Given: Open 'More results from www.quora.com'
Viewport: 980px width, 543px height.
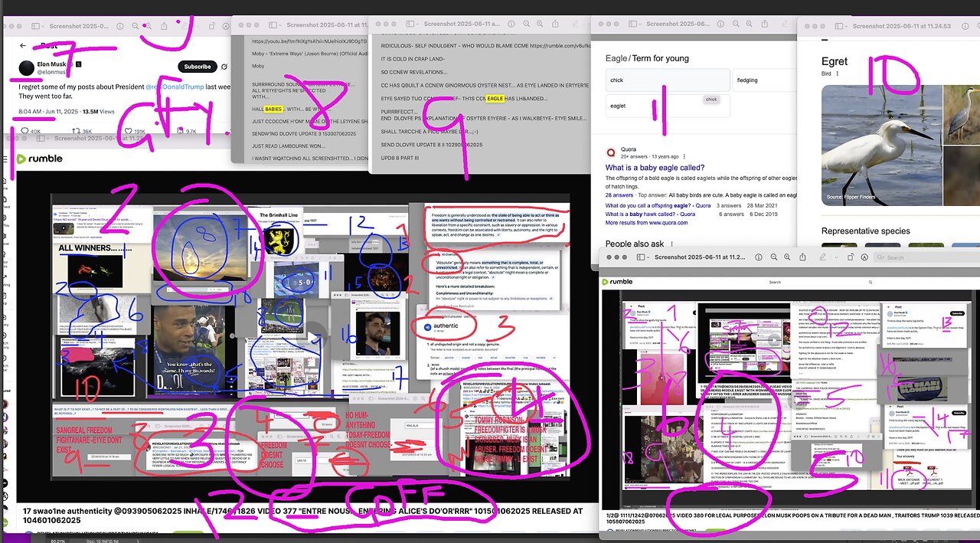Looking at the screenshot, I should 646,223.
